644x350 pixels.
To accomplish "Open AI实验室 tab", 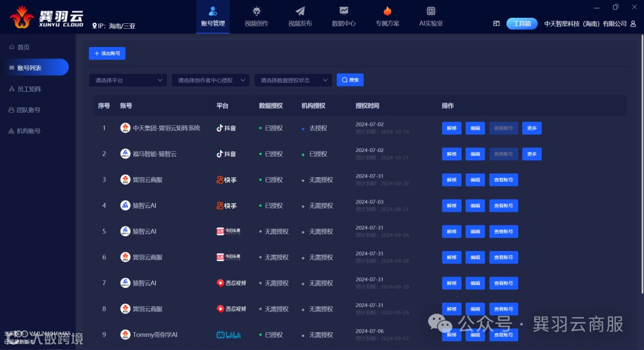I will click(x=431, y=17).
